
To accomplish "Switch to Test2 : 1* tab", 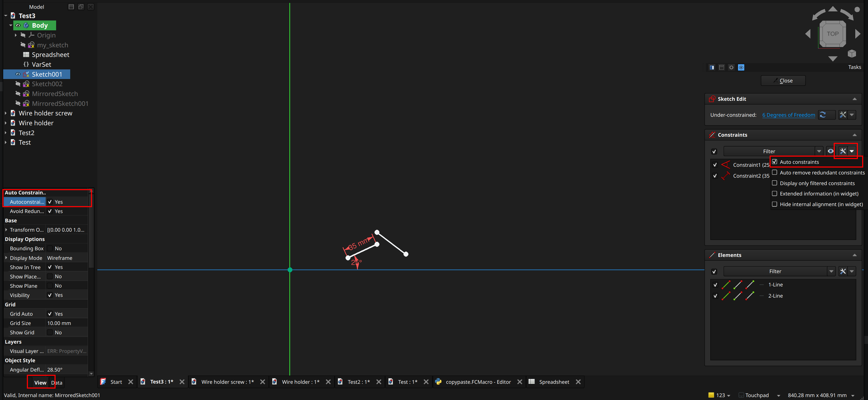I will click(358, 382).
